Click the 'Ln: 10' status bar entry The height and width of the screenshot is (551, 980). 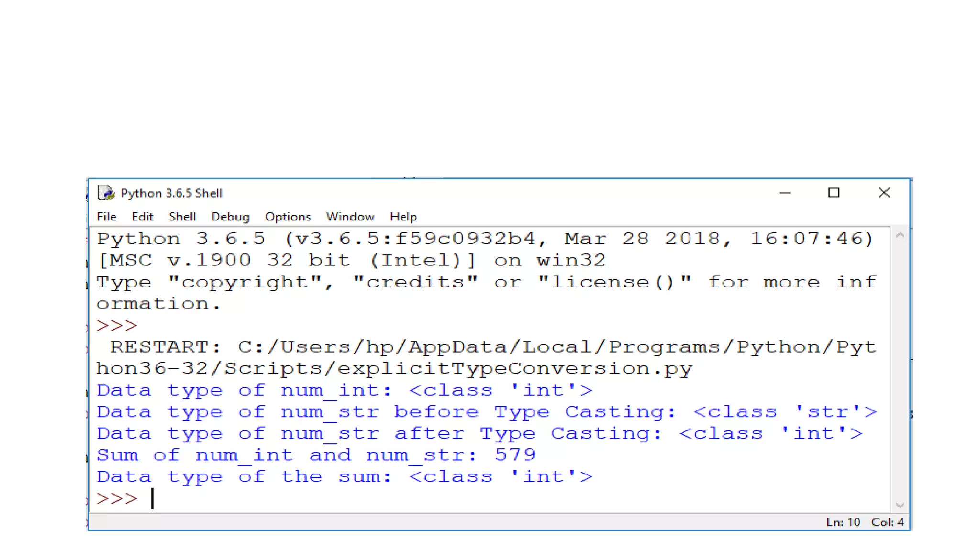pos(843,522)
